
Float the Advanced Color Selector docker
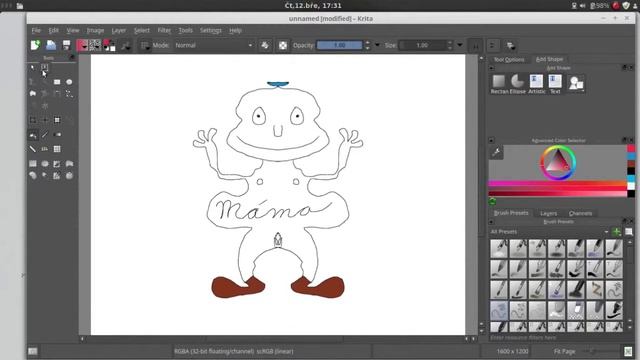pyautogui.click(x=624, y=140)
